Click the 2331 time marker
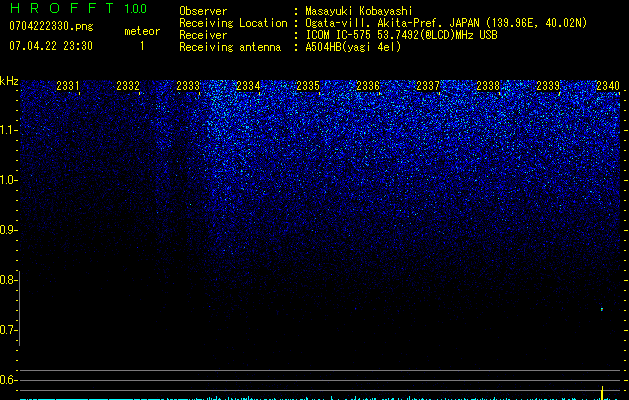 68,85
